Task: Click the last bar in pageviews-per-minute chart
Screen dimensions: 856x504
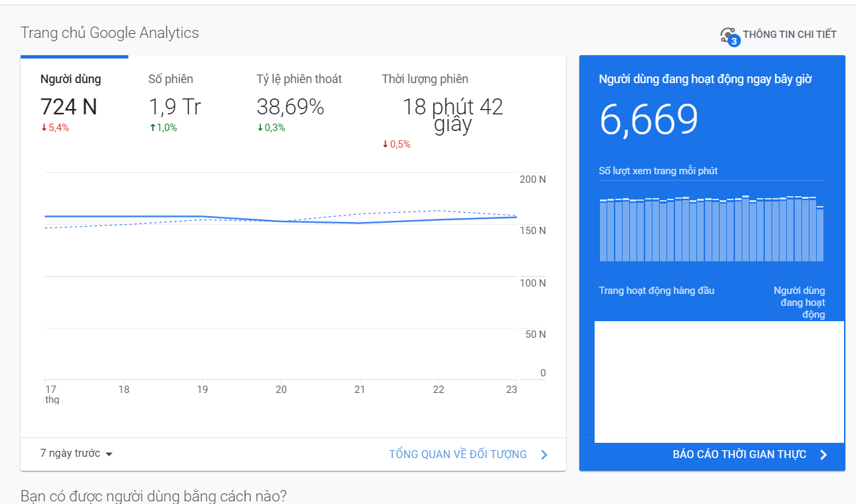Action: (820, 234)
